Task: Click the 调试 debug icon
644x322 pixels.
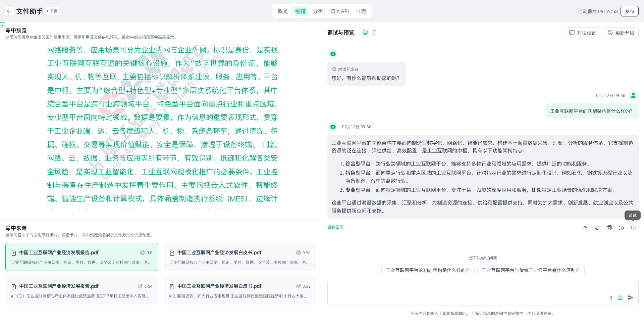Action: (x=633, y=228)
